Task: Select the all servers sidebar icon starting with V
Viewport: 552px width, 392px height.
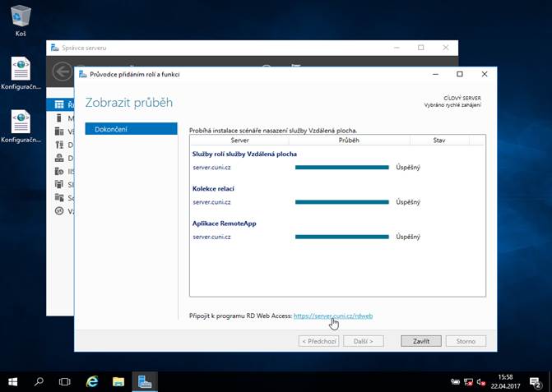Action: point(59,131)
